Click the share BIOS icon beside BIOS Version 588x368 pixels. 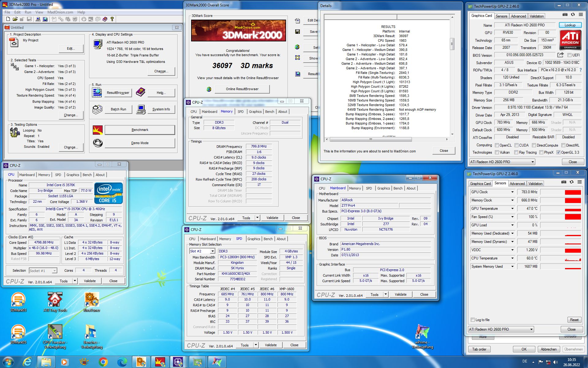click(560, 55)
